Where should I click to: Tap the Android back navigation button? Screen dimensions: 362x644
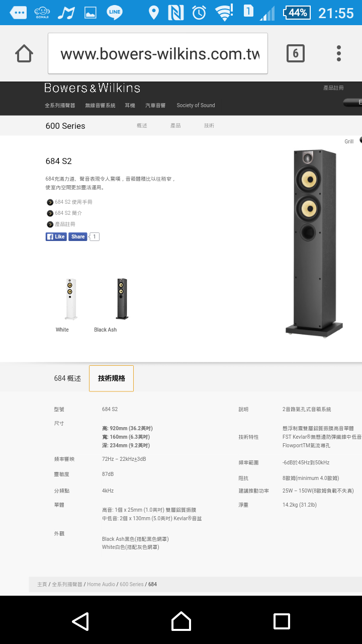click(80, 621)
